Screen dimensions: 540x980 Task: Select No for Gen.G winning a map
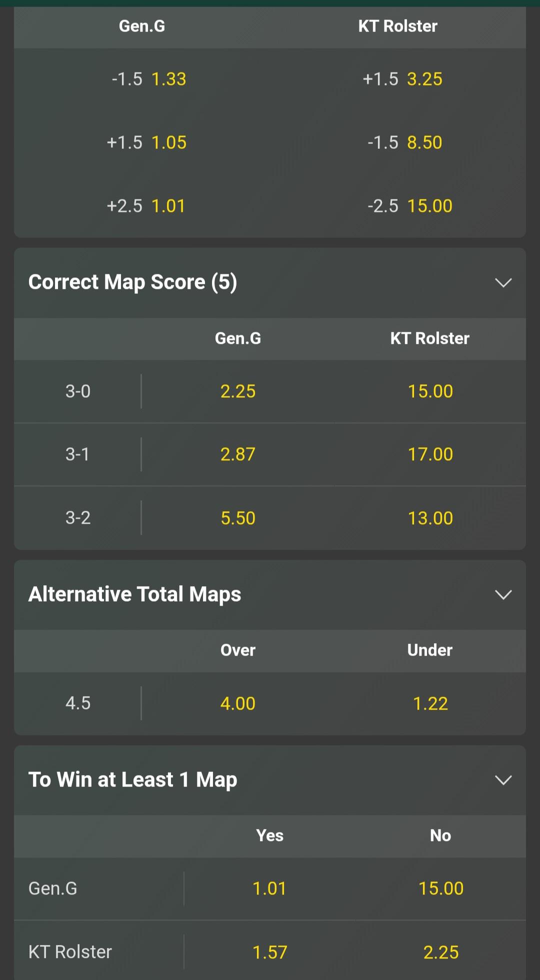(440, 889)
